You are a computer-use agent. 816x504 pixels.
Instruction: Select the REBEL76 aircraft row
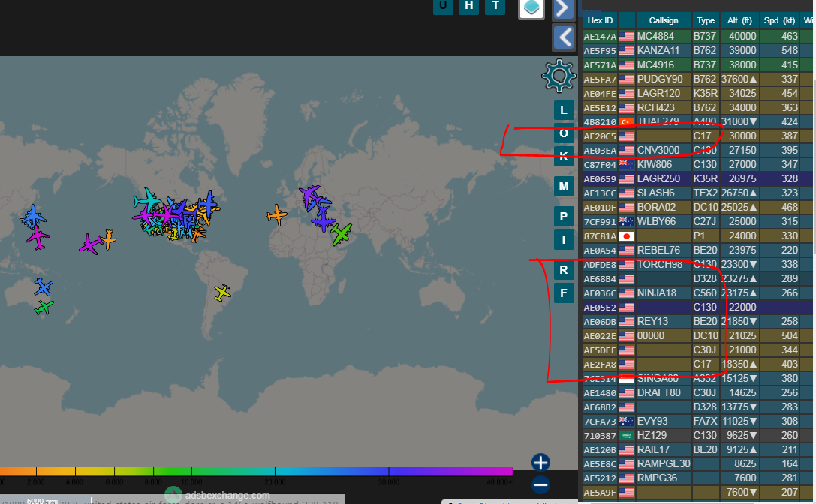coord(697,250)
